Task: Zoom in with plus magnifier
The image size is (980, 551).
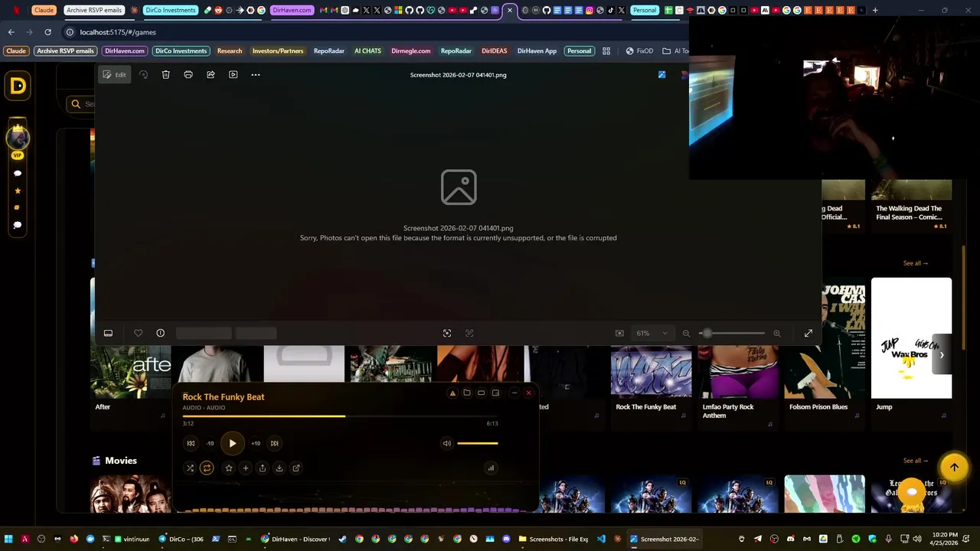Action: pos(777,333)
